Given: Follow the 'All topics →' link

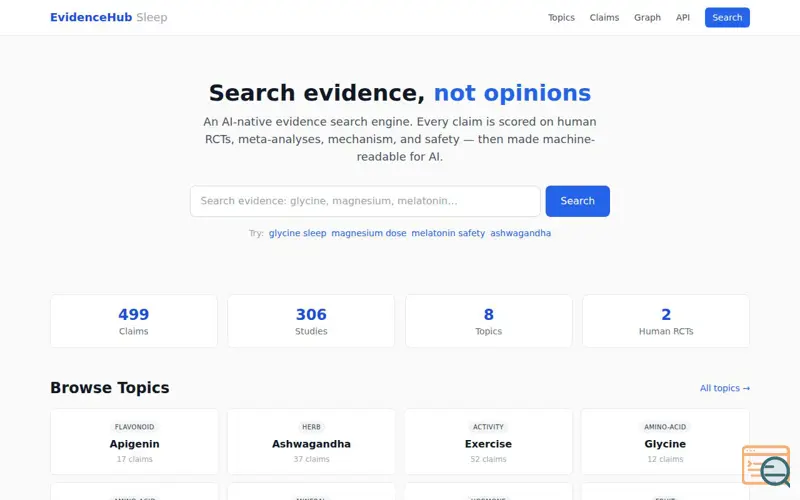Looking at the screenshot, I should (x=724, y=388).
